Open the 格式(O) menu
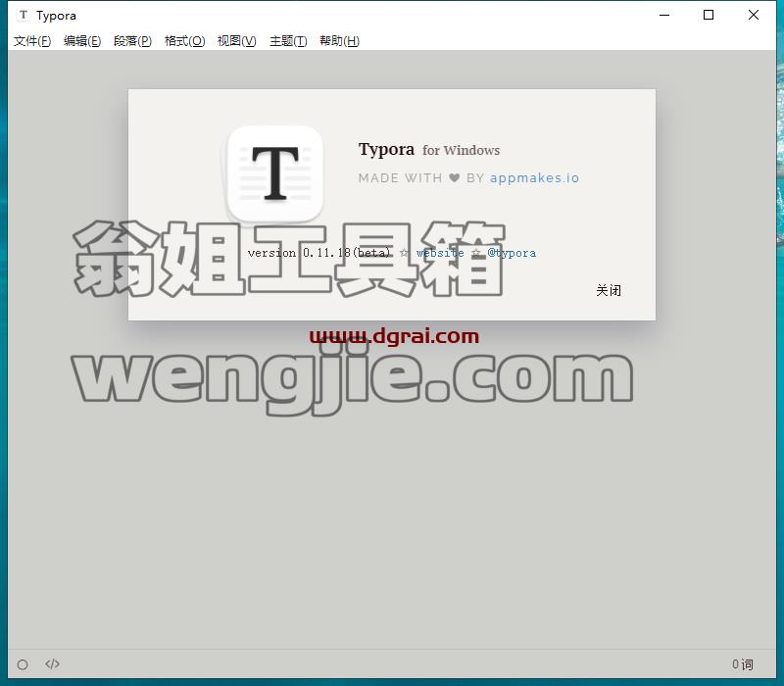784x686 pixels. [x=184, y=41]
